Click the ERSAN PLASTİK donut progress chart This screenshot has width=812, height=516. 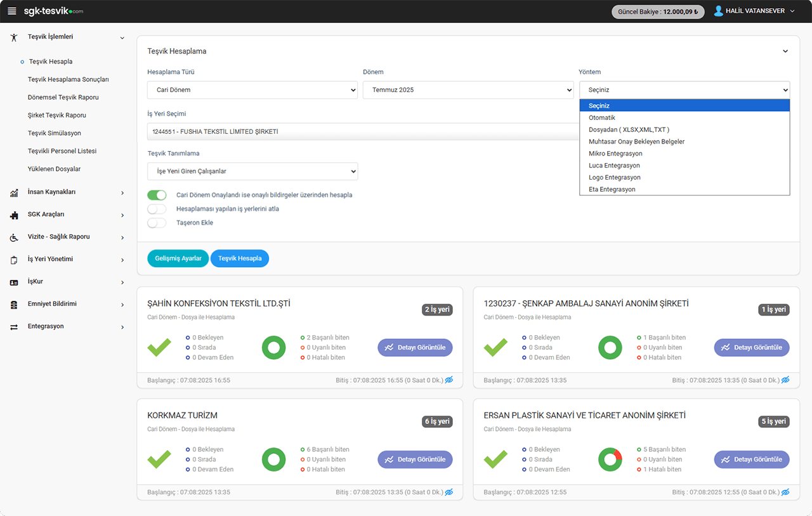point(610,460)
